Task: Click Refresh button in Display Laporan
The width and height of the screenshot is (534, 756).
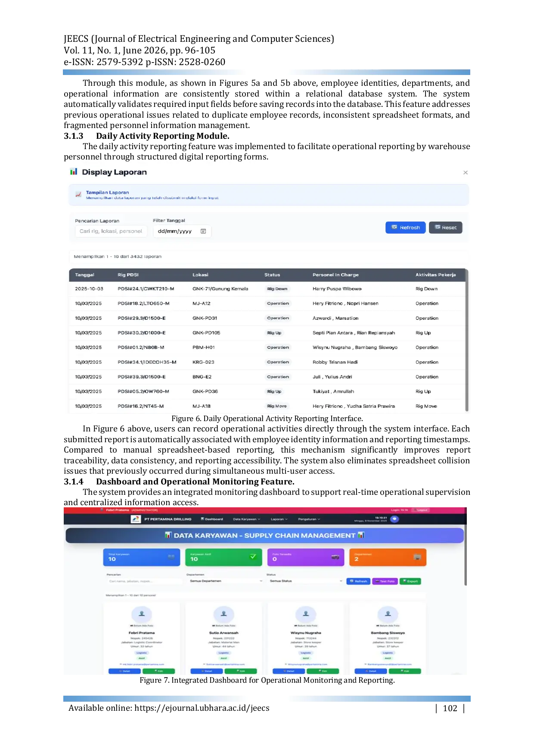Action: [x=406, y=228]
